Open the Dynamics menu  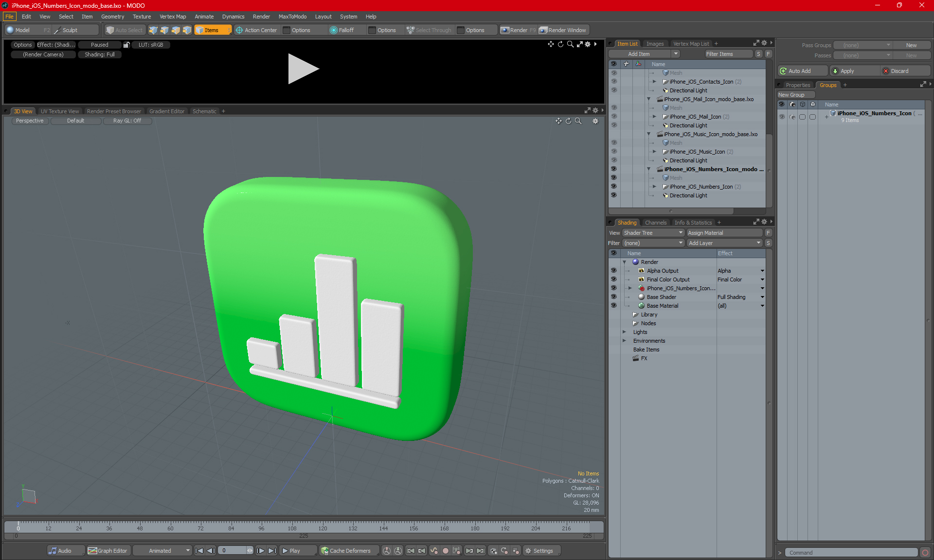coord(233,17)
